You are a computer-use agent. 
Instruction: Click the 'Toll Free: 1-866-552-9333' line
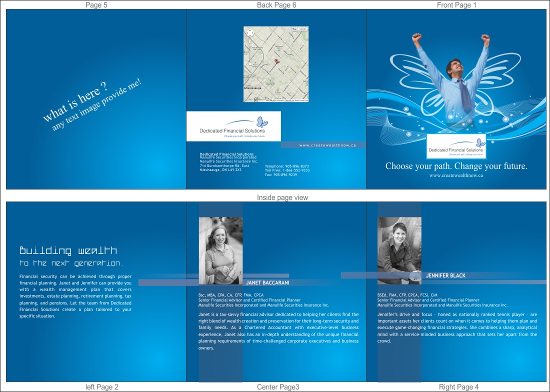click(x=287, y=170)
